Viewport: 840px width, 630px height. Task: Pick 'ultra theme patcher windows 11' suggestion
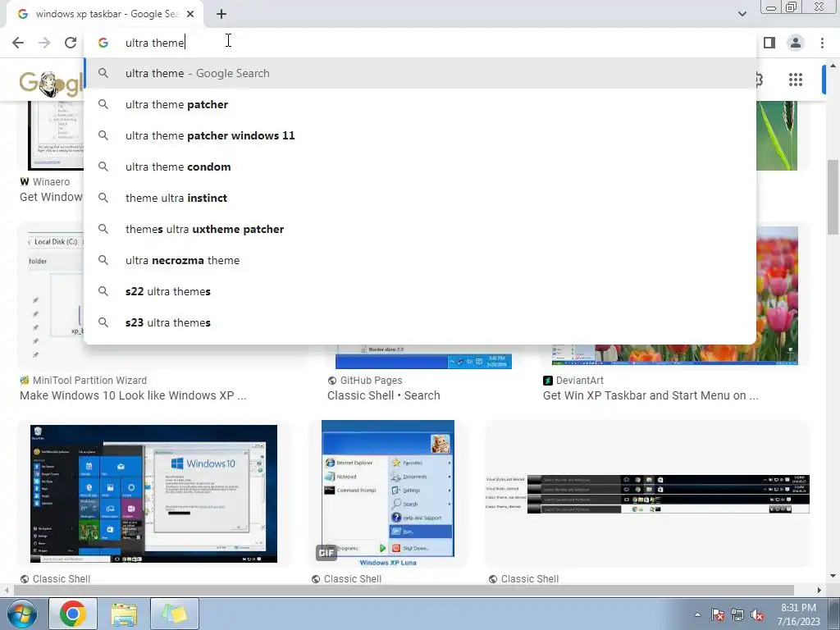420,135
